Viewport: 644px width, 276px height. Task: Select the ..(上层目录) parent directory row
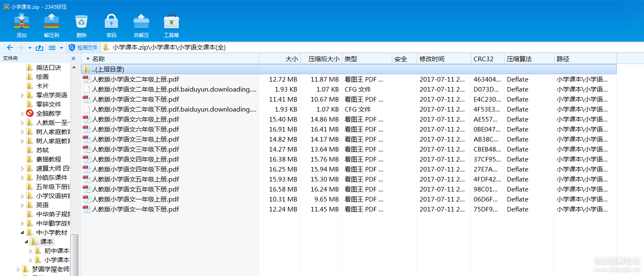pyautogui.click(x=349, y=69)
